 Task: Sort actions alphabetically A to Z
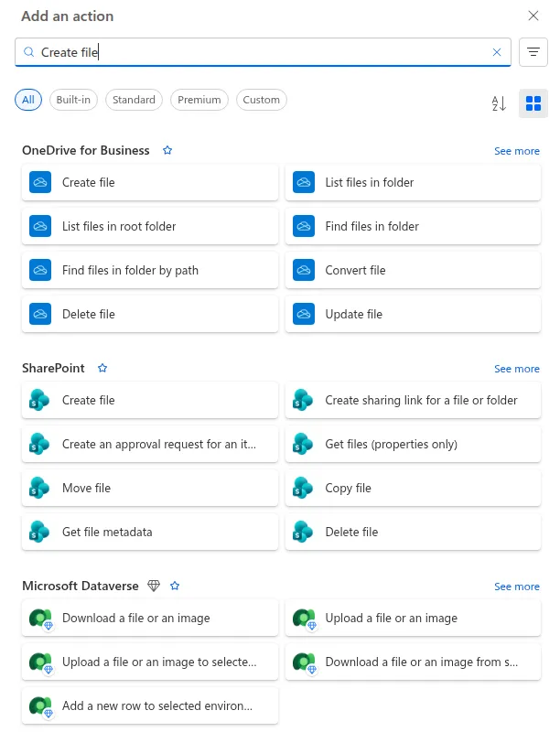pos(499,103)
